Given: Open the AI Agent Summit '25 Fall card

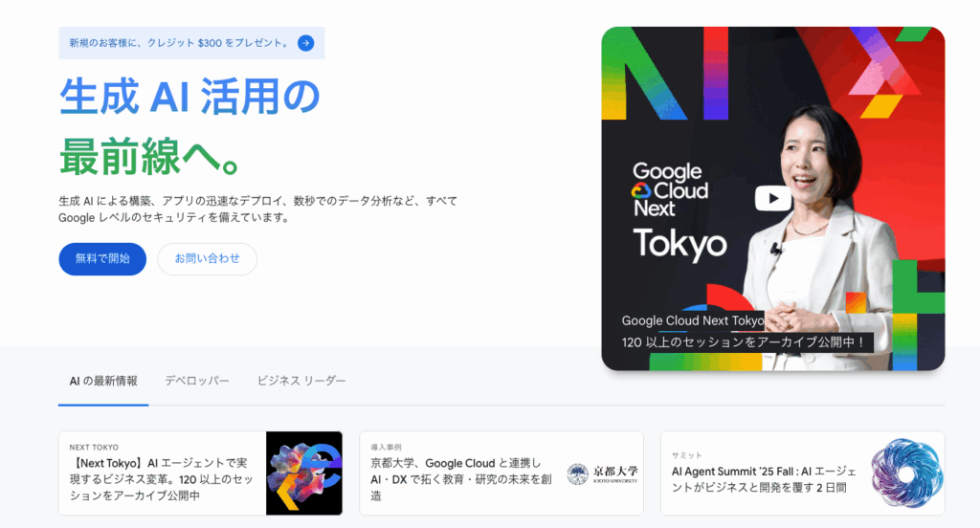Looking at the screenshot, I should [803, 473].
